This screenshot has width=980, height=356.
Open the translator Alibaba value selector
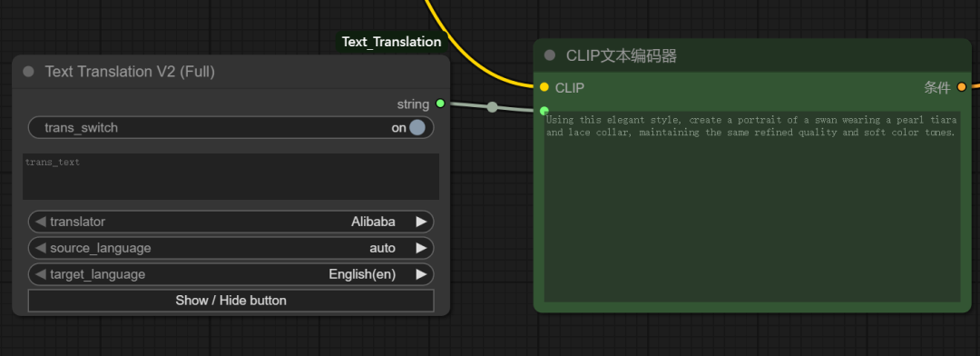373,222
